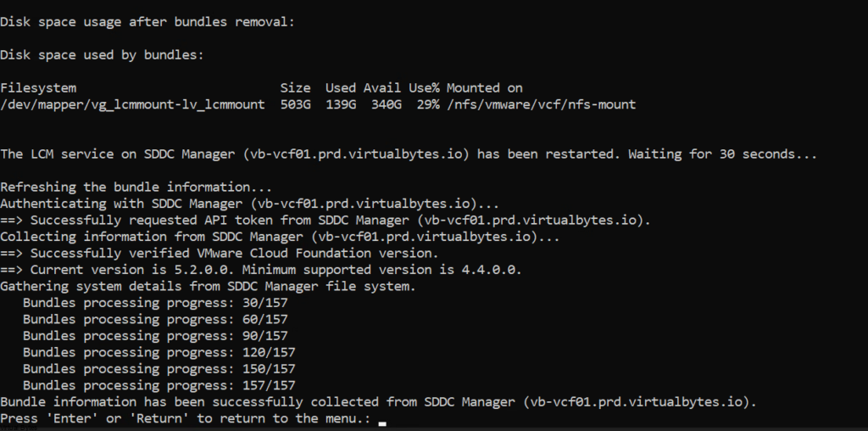Click the /dev/mapper/vg_lcmmount-lv_lcmmount filesystem entry
868x431 pixels.
[x=132, y=104]
